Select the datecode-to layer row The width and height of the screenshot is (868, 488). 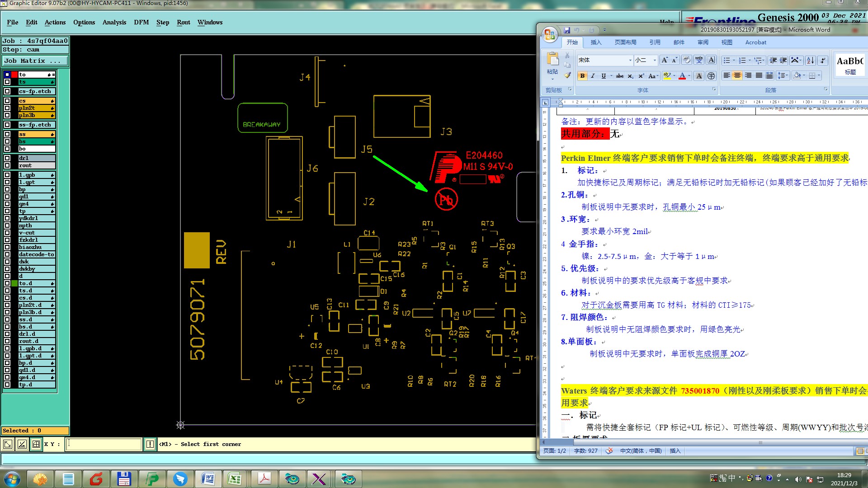coord(36,254)
